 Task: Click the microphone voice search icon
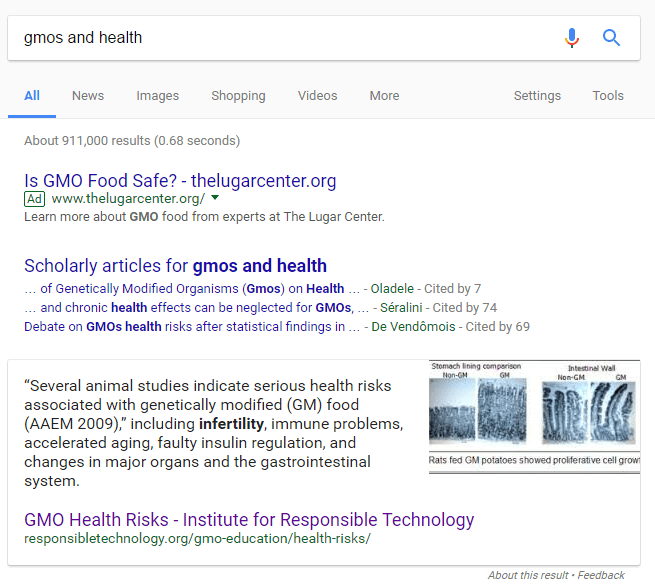(572, 38)
